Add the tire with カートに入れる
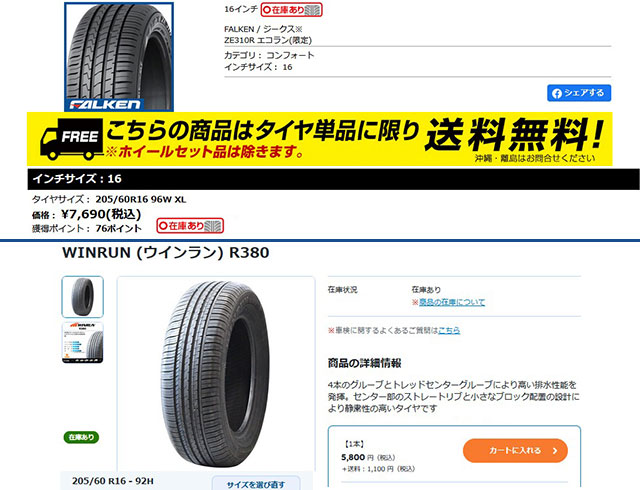 pos(515,451)
